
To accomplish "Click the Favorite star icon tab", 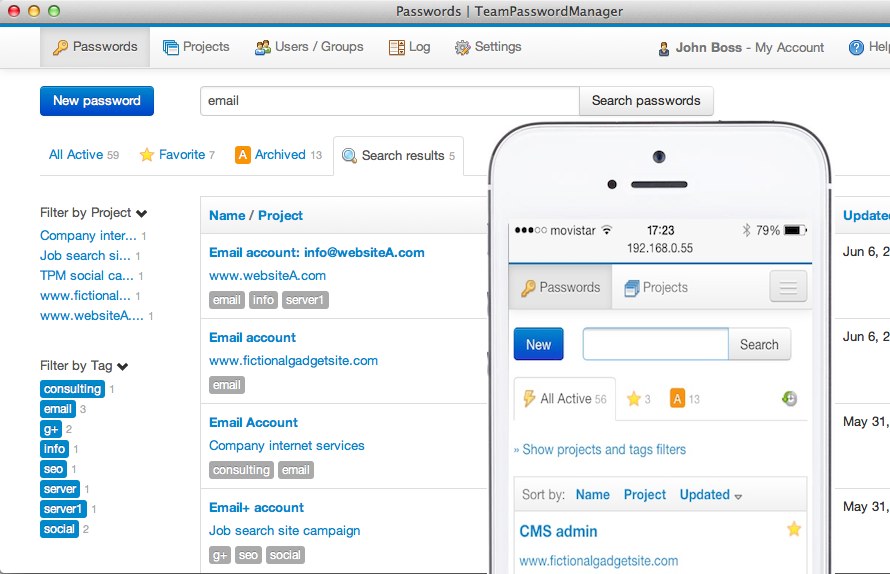I will (x=146, y=154).
